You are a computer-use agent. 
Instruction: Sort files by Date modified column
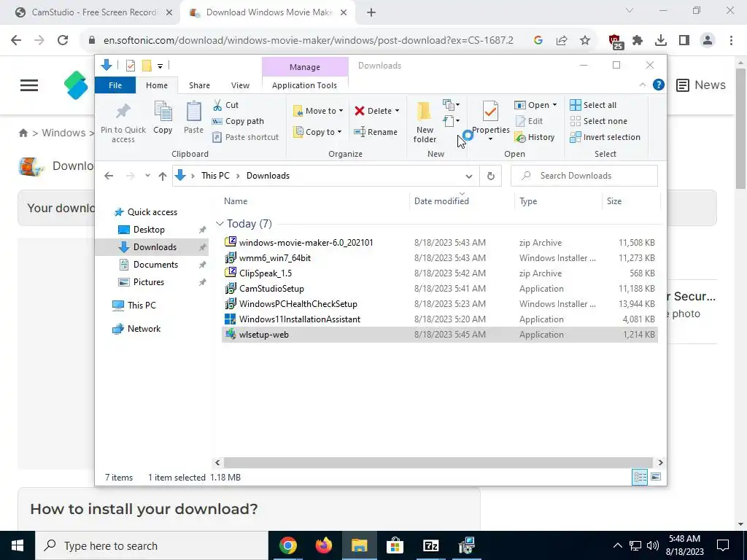(x=441, y=201)
